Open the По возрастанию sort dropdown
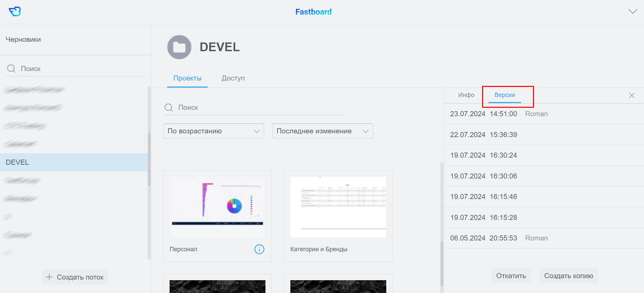This screenshot has height=293, width=644. point(213,131)
